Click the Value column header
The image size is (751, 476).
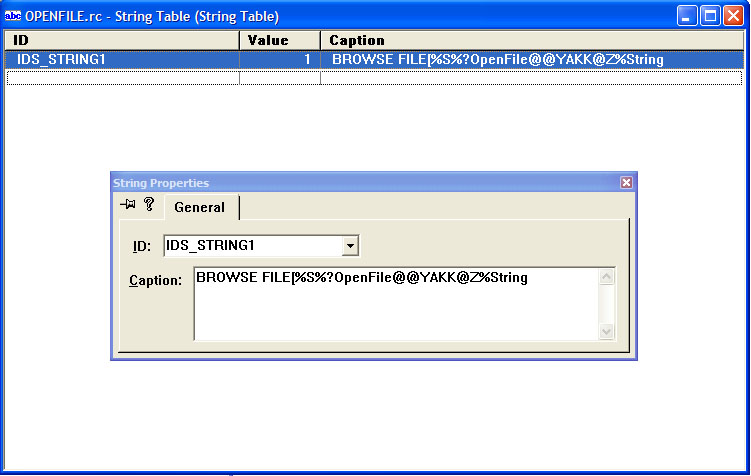[x=280, y=40]
